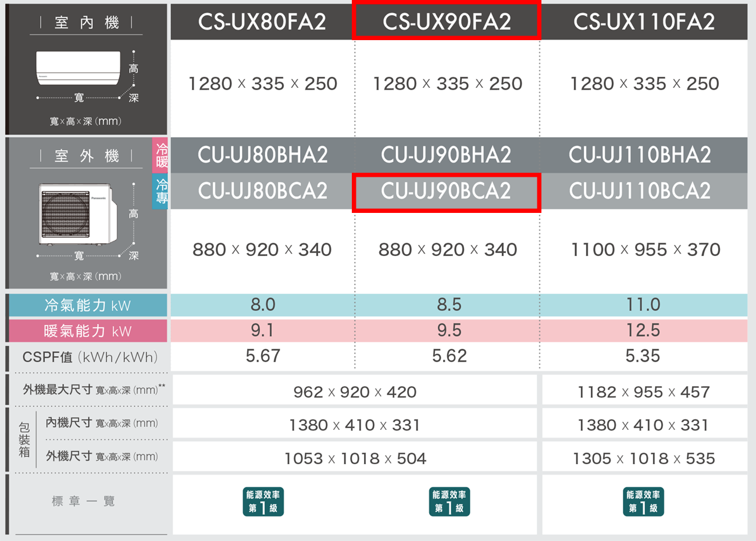Click the white indoor unit illustration
The height and width of the screenshot is (541, 756).
pyautogui.click(x=78, y=67)
